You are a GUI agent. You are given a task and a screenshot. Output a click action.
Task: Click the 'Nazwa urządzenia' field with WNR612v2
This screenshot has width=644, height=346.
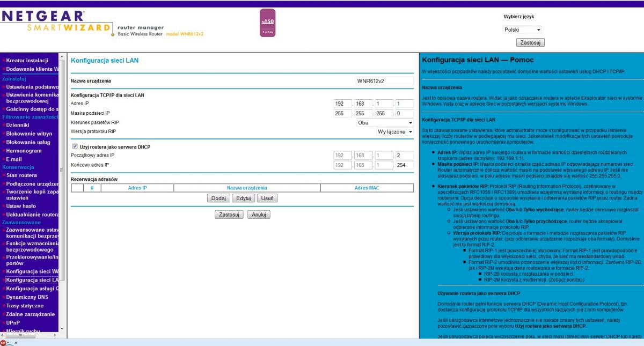tap(385, 81)
